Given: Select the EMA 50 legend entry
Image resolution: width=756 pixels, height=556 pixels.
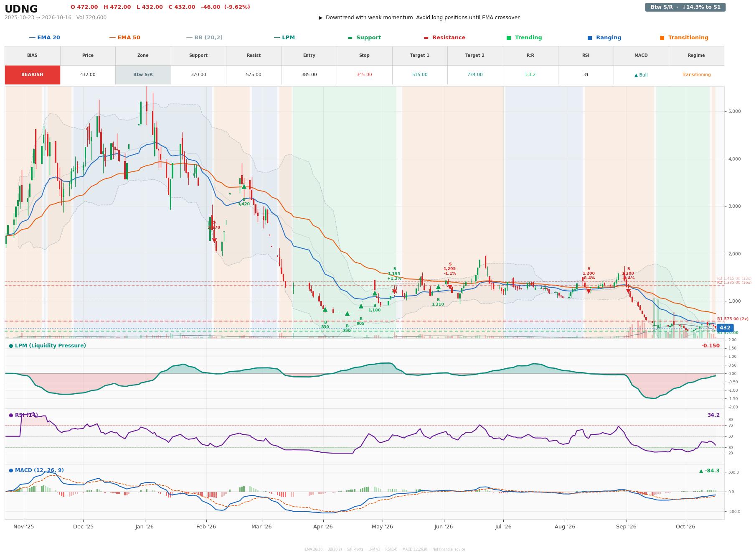Looking at the screenshot, I should [x=124, y=38].
